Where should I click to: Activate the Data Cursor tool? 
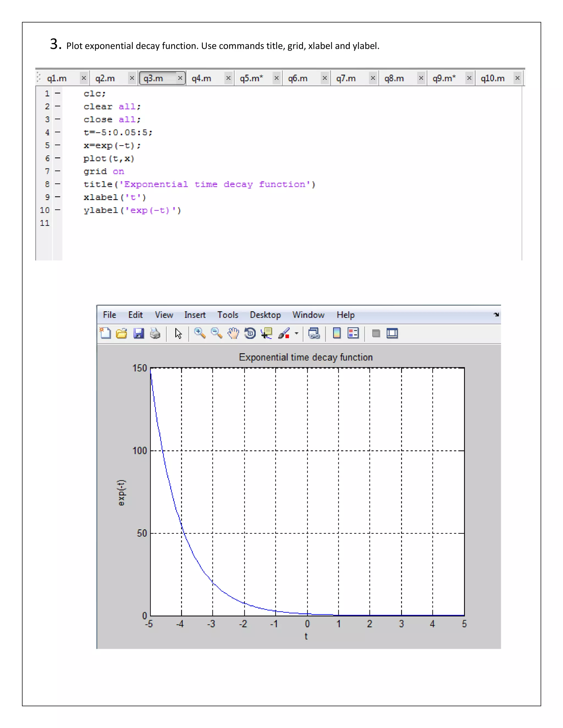(x=266, y=333)
